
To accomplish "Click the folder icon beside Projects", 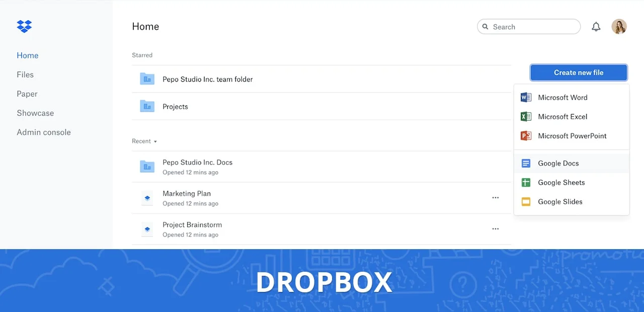I will [x=147, y=106].
